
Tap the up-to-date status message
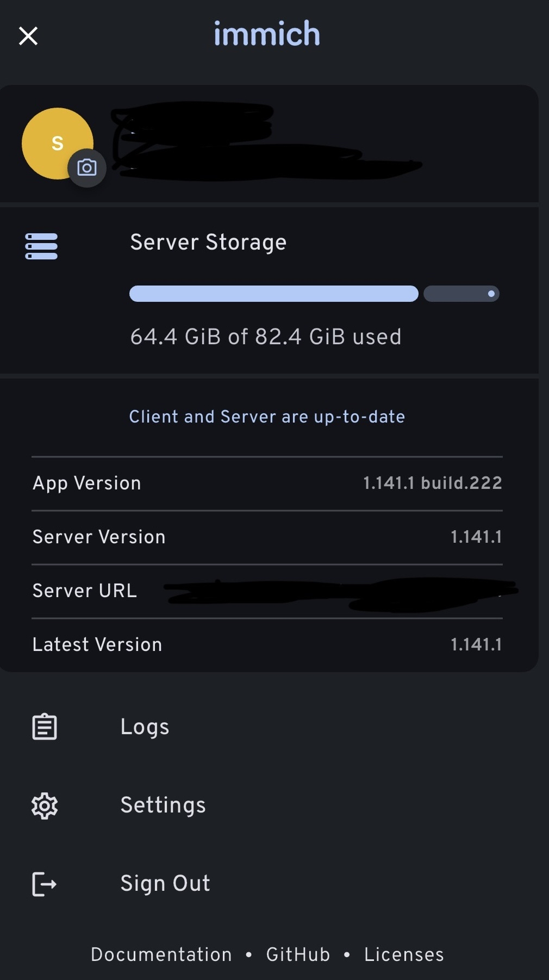(267, 417)
